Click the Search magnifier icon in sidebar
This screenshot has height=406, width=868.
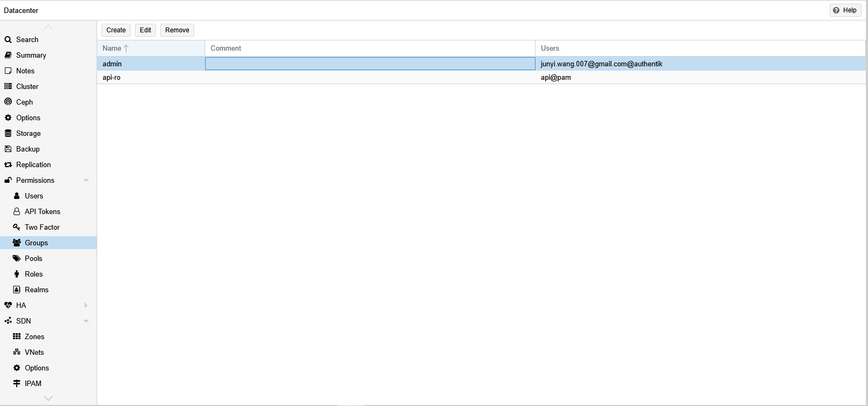coord(8,40)
